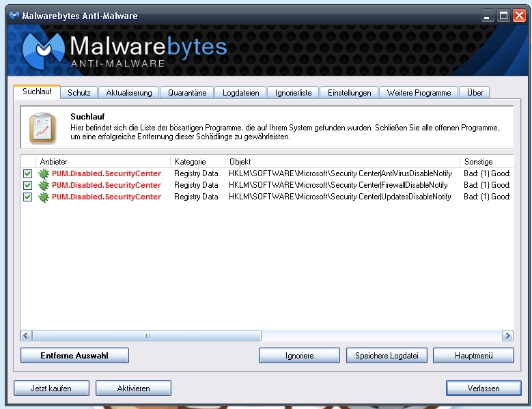The image size is (532, 409).
Task: Switch to the Einstellungen tab
Action: tap(349, 93)
